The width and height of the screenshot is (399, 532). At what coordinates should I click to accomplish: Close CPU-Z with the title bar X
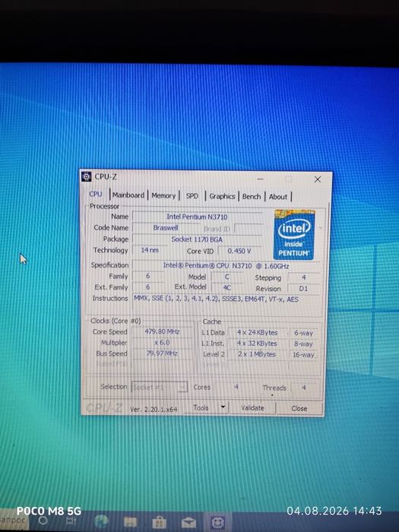coord(318,179)
